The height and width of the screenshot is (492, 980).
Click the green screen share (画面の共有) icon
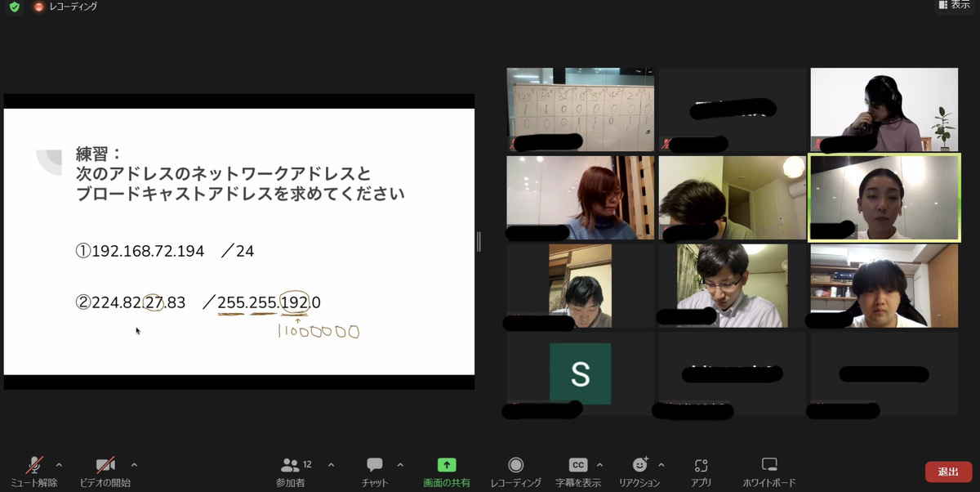click(447, 465)
